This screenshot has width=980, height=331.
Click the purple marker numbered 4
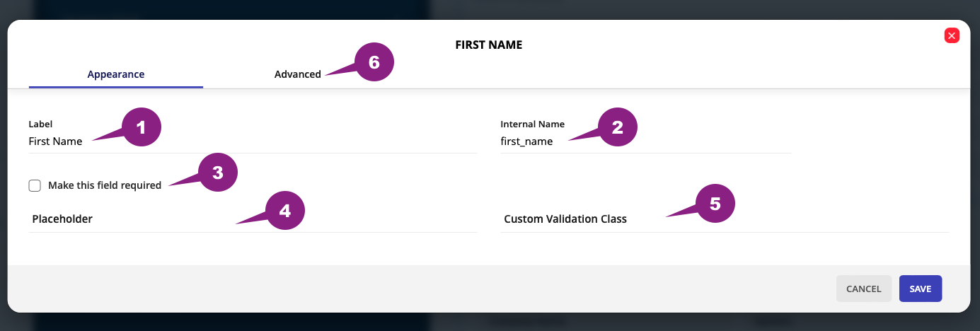tap(284, 211)
